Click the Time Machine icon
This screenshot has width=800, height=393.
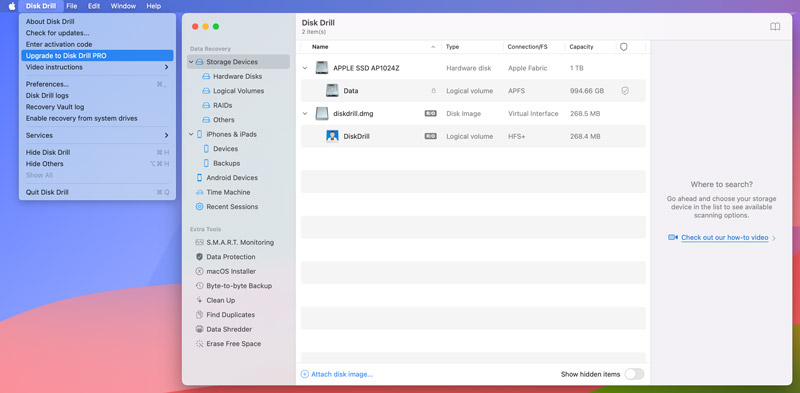[199, 192]
